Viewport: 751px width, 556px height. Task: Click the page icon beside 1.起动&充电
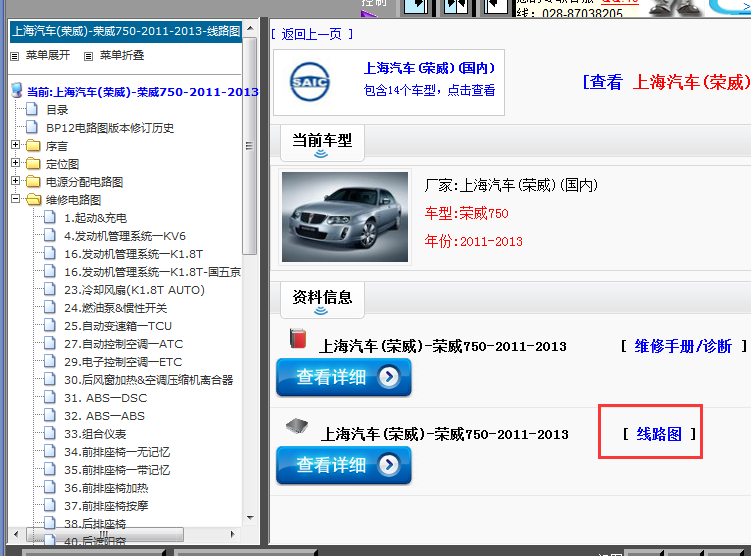point(50,217)
